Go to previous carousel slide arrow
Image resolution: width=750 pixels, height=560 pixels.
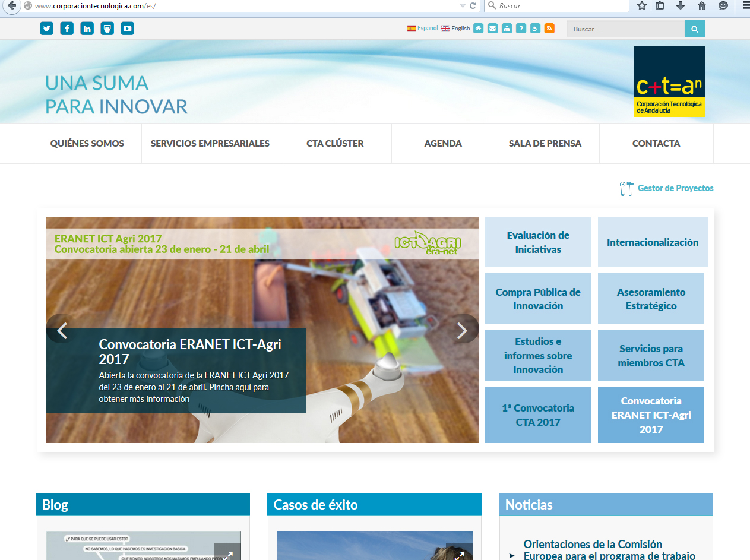(62, 330)
